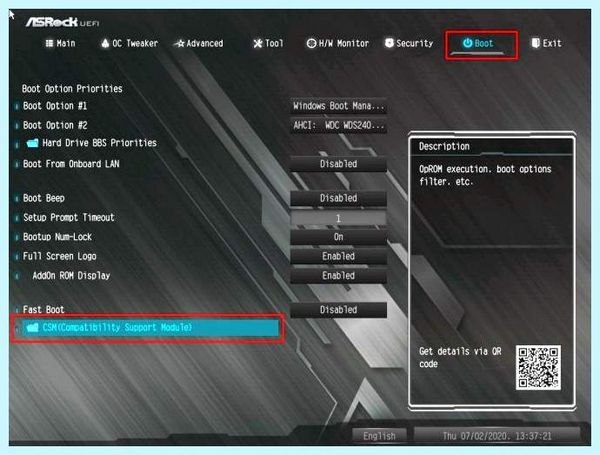Viewport: 600px width, 455px height.
Task: Click the Security shield icon
Action: tap(389, 43)
